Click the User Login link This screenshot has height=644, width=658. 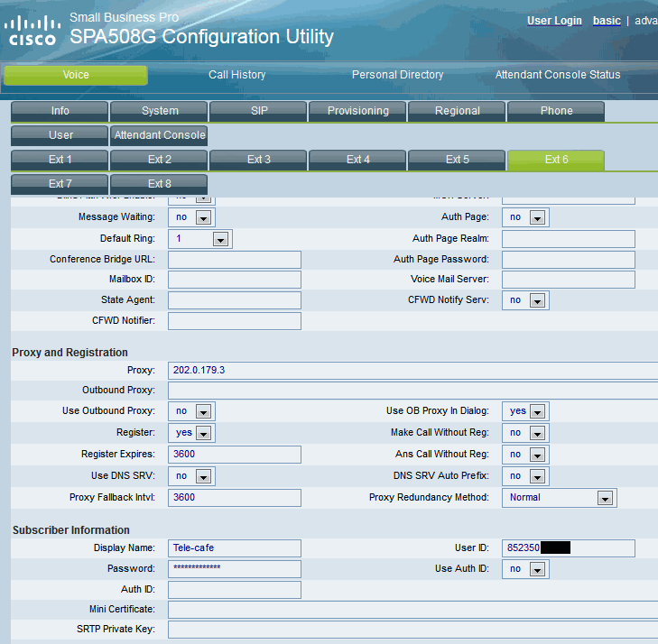coord(554,21)
